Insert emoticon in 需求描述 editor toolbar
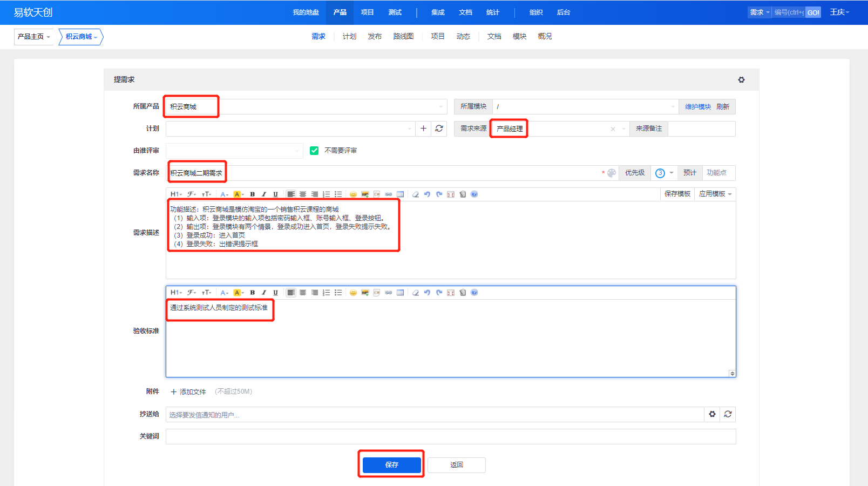 [x=353, y=194]
